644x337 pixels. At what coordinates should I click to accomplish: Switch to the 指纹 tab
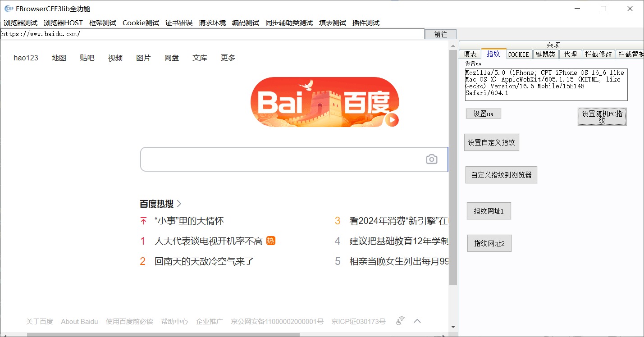click(493, 54)
